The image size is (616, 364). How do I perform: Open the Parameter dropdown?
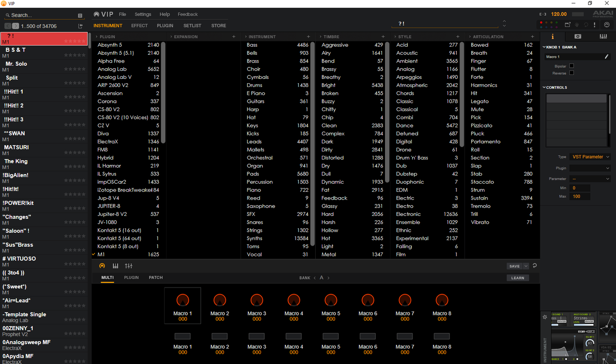click(590, 179)
